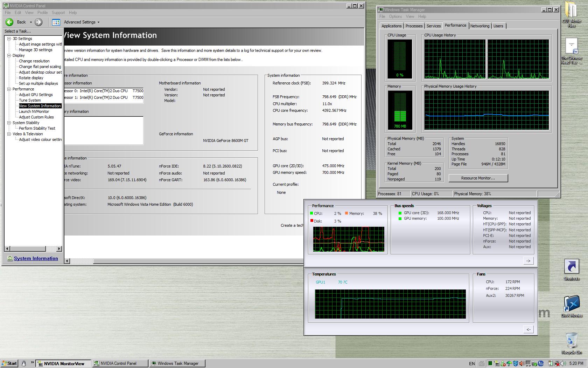Select Manage 3D settings in the task tree

[36, 50]
